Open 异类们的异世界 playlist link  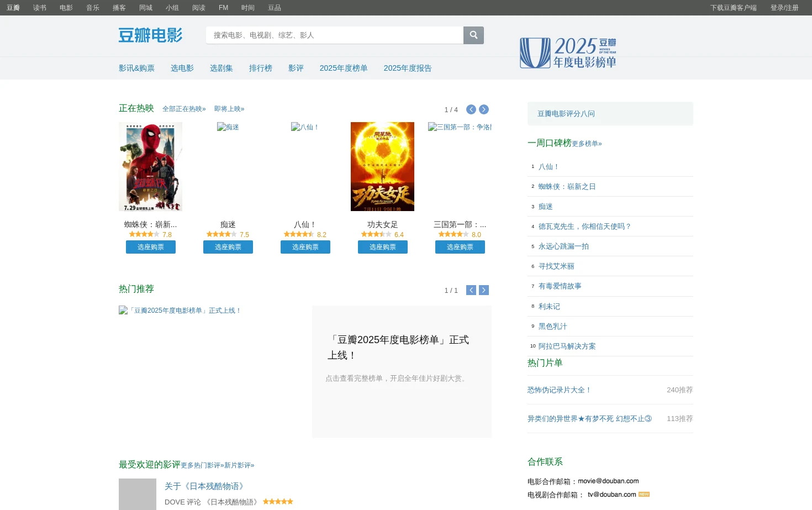pyautogui.click(x=589, y=418)
